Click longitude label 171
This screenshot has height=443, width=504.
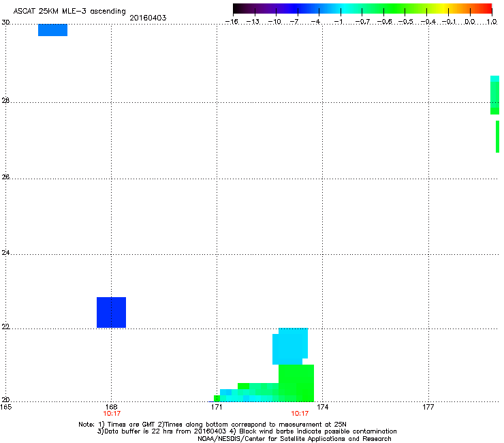click(x=217, y=407)
